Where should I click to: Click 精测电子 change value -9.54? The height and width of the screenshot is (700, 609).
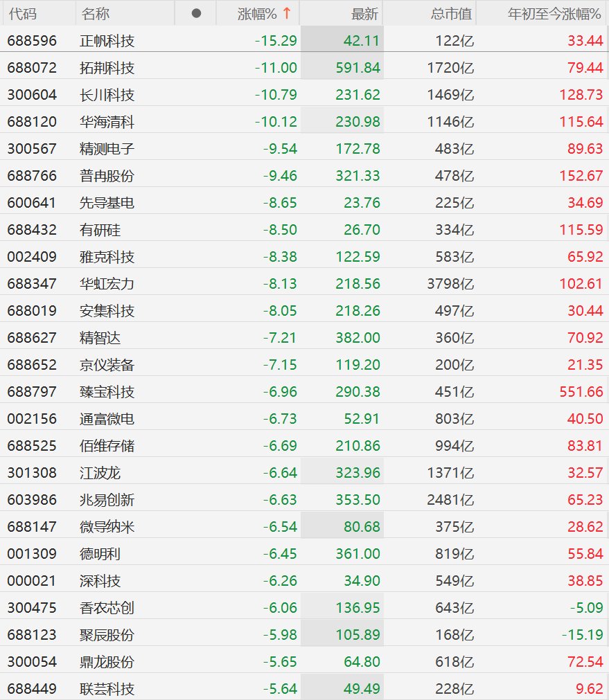click(x=280, y=149)
